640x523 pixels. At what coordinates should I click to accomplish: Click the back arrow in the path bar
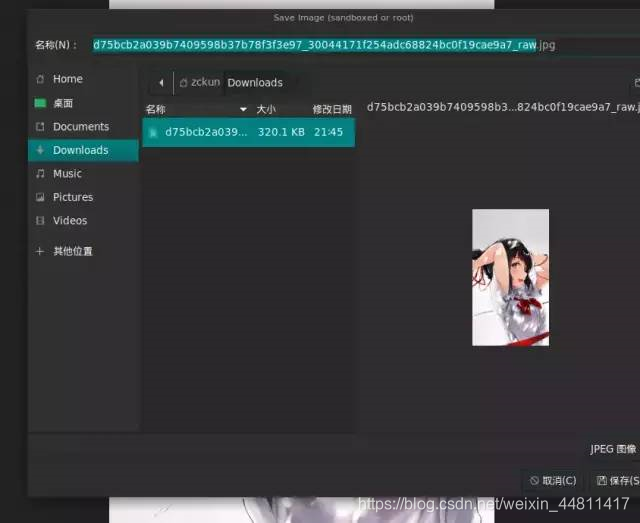pyautogui.click(x=161, y=83)
